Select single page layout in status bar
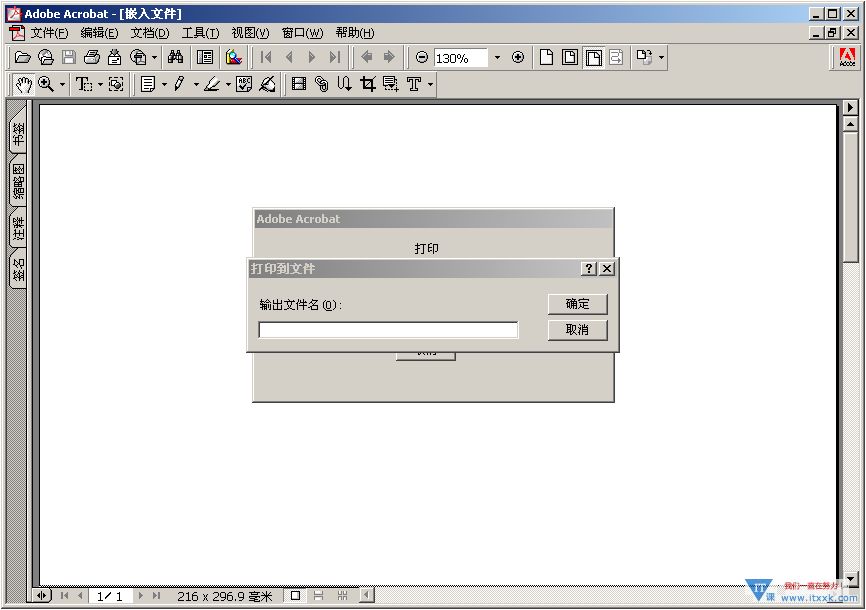Screen dimensions: 866x610 (295, 596)
